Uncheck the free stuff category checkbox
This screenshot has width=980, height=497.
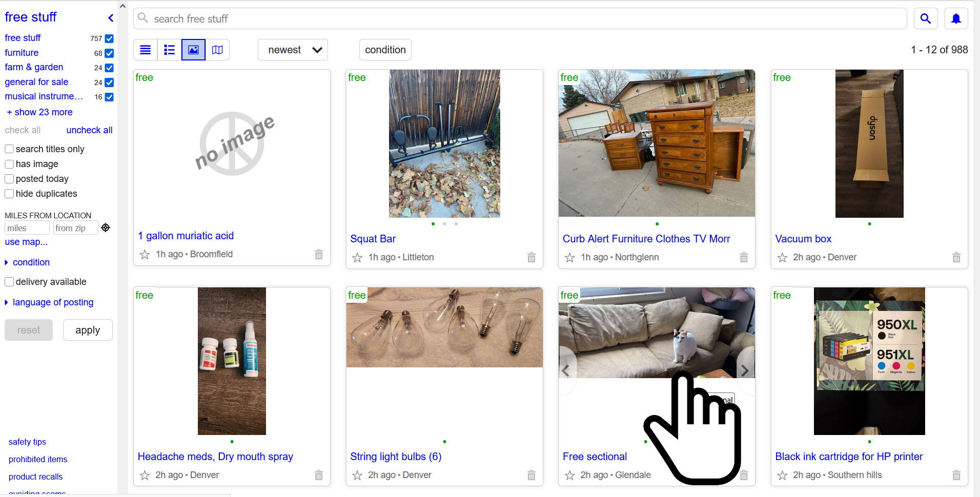(x=109, y=38)
